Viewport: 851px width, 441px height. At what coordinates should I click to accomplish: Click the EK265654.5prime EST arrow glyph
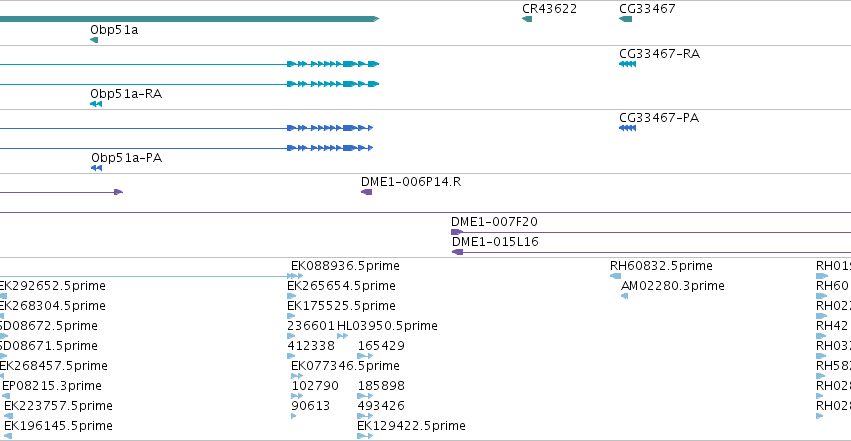click(x=291, y=296)
